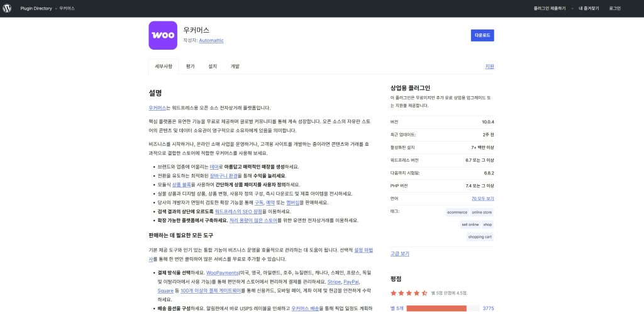
Task: Click 로그인 in the header
Action: (x=615, y=8)
